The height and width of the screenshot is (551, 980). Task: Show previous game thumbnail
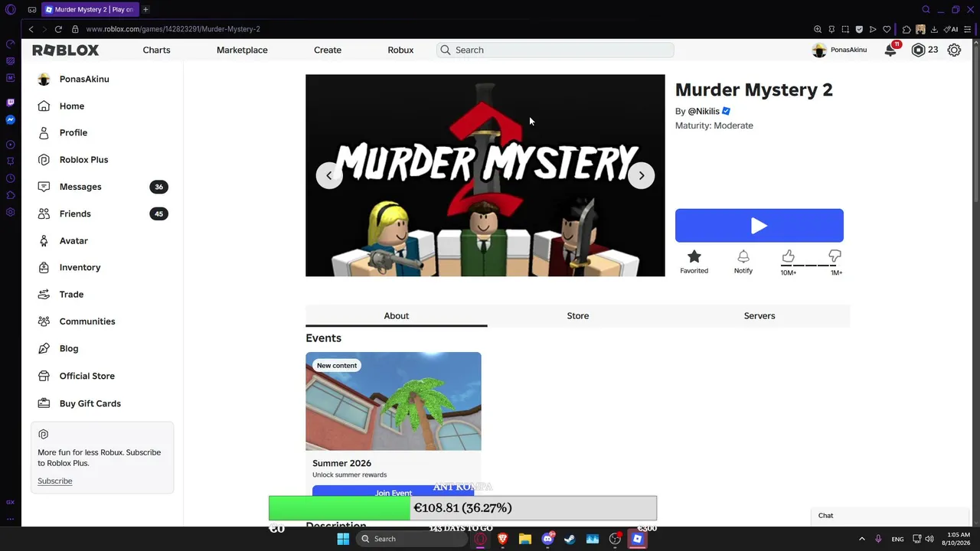(329, 175)
